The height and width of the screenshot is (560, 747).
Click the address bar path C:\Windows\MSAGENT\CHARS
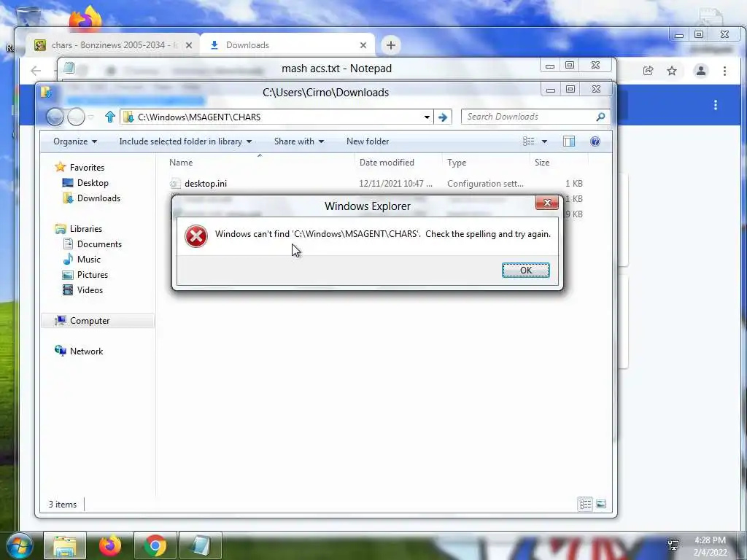pos(199,117)
